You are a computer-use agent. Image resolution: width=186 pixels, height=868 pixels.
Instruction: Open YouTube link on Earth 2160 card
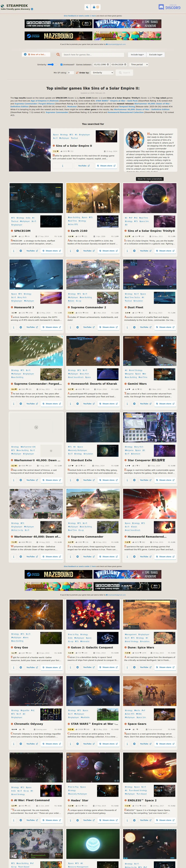pos(89,251)
